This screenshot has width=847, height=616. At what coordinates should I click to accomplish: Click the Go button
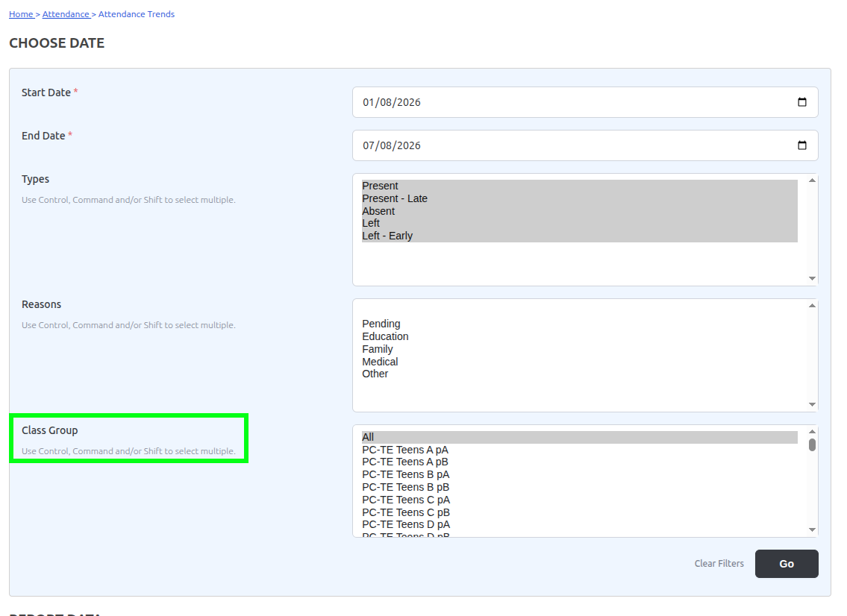(787, 564)
